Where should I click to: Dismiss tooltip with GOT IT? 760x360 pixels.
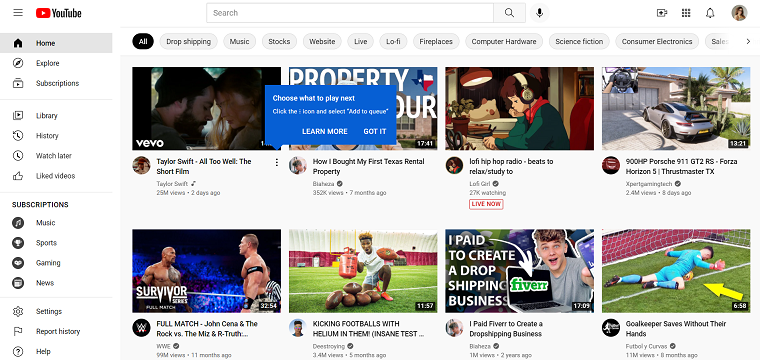coord(375,131)
